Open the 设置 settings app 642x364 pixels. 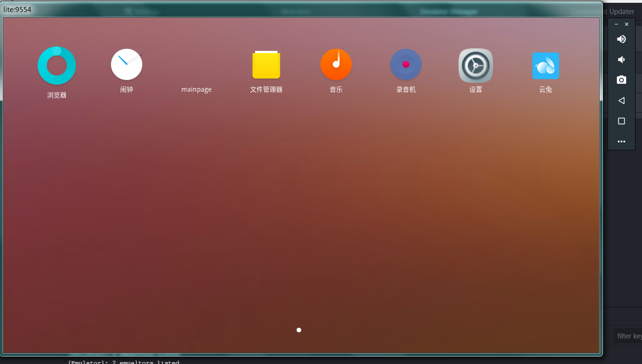[476, 66]
